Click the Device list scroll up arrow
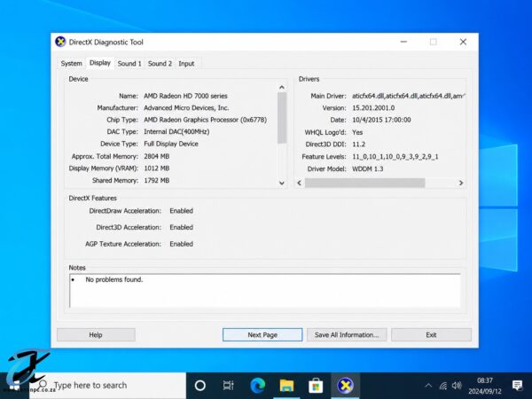The height and width of the screenshot is (399, 532). click(282, 88)
